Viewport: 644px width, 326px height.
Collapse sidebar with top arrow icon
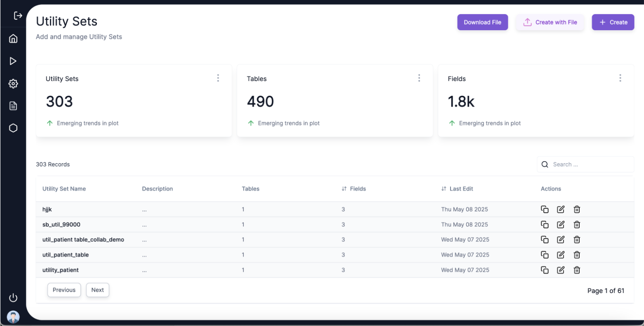tap(18, 16)
